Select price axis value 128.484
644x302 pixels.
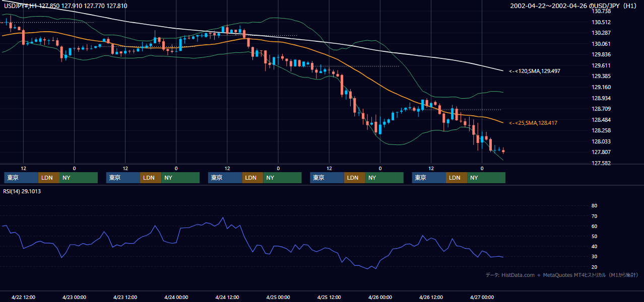pos(601,120)
